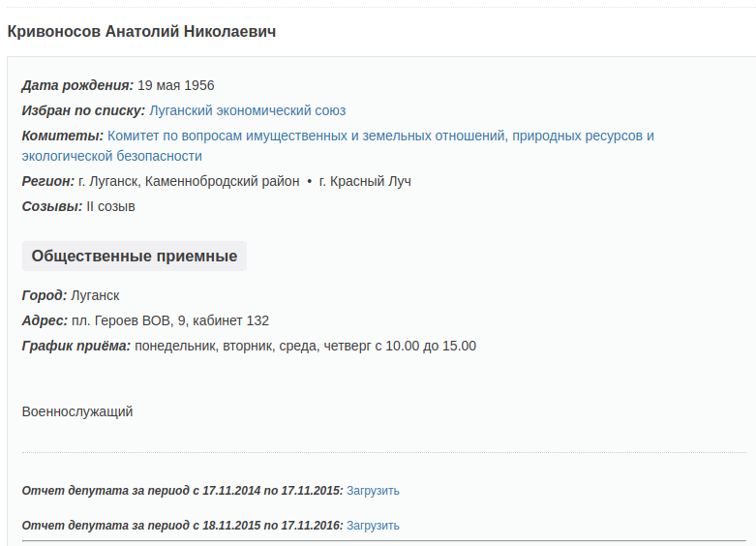Download the 2015–2016 deputy report via Загрузить
This screenshot has height=546, width=756.
coord(373,526)
